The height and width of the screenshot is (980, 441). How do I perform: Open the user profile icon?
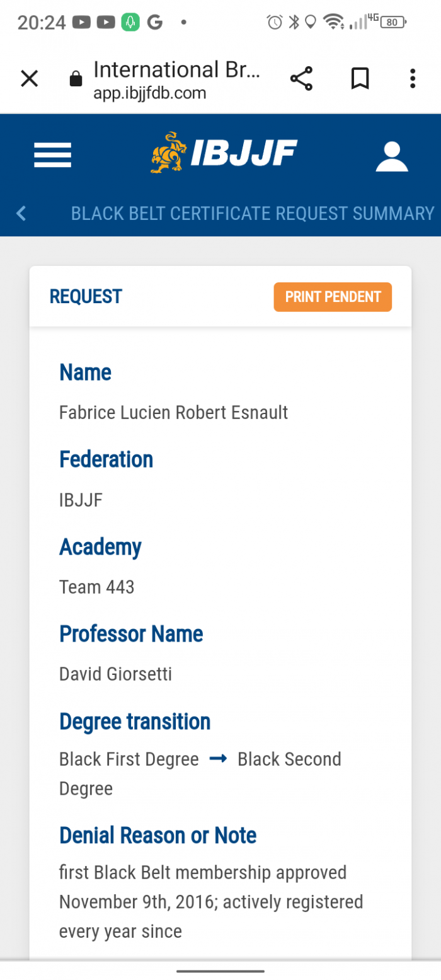392,156
